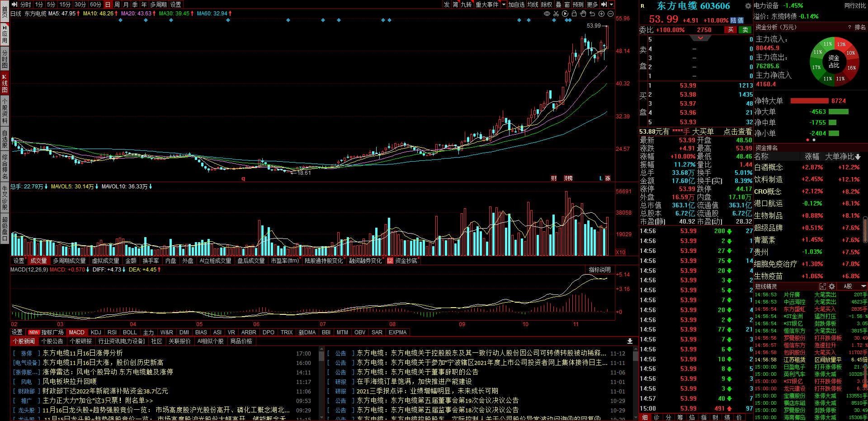Open stock settings gear next to 603606
868x421 pixels.
point(748,6)
